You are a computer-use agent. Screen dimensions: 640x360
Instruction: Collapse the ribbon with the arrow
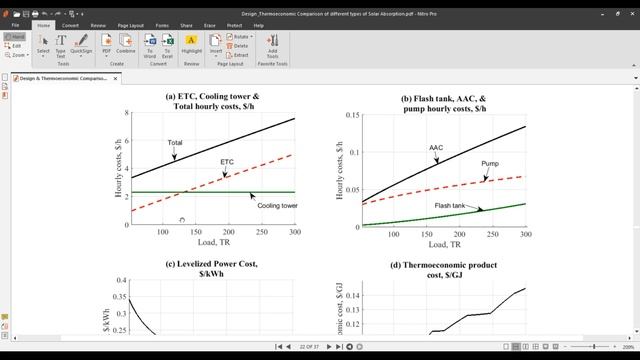tap(634, 65)
